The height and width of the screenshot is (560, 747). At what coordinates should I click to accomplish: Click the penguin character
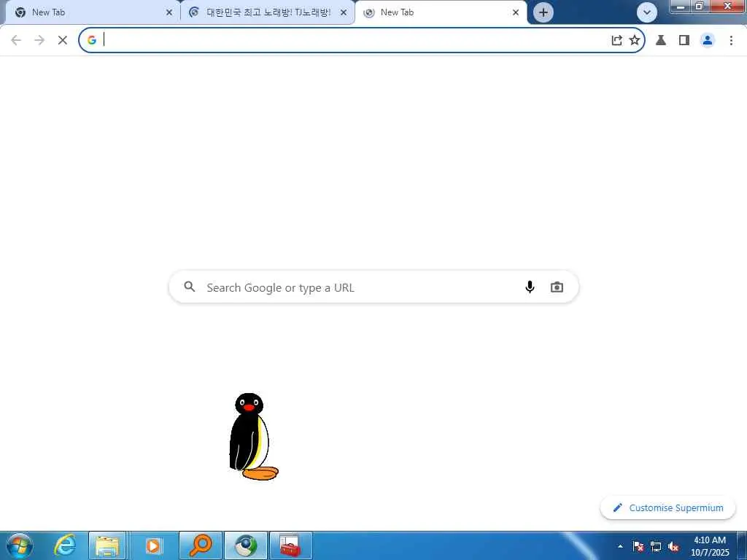(253, 437)
